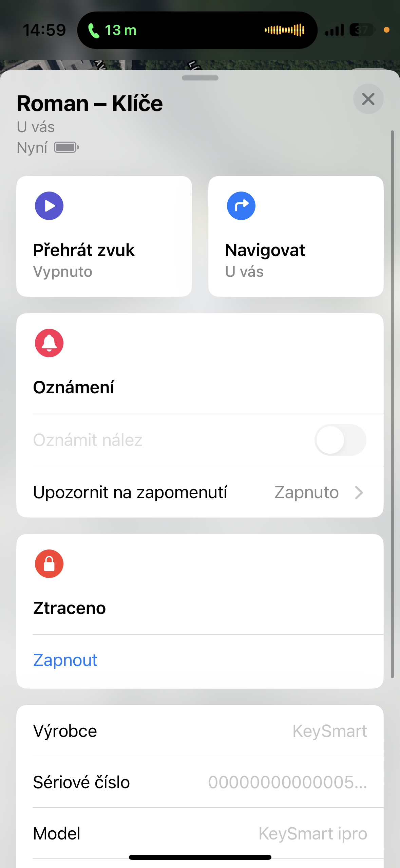400x868 pixels.
Task: Select the Sériové číslo row
Action: click(200, 782)
